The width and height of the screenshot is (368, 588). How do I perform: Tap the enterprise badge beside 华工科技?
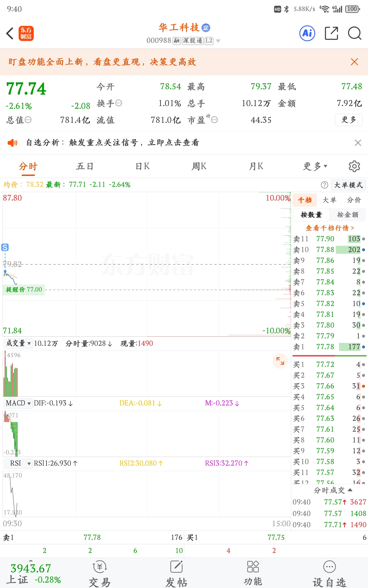(206, 28)
